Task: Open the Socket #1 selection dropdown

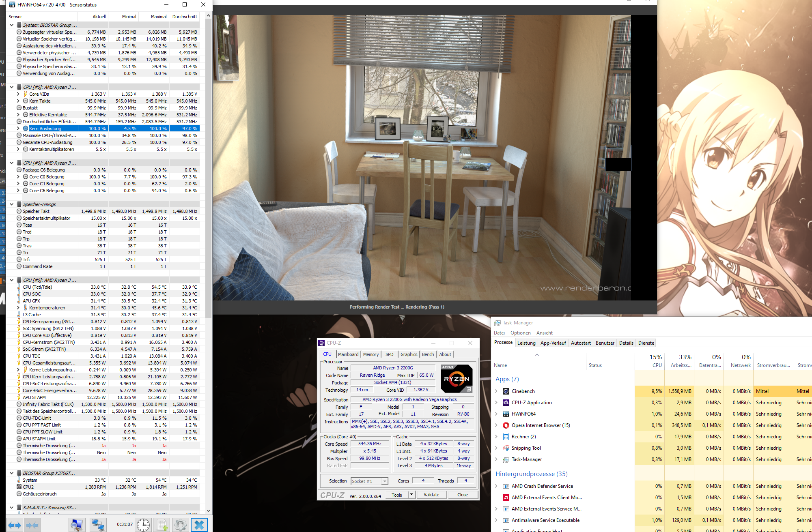Action: click(384, 481)
